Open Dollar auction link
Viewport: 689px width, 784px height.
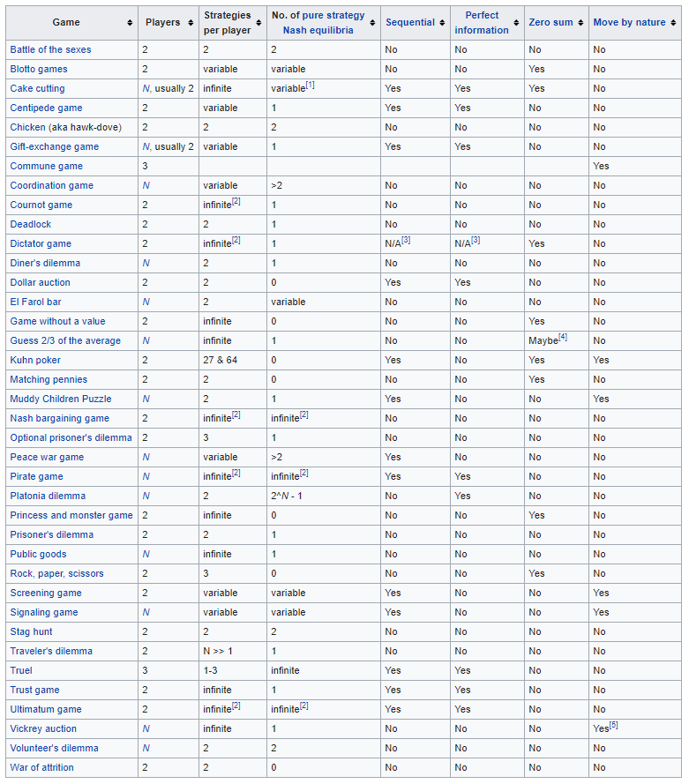(40, 282)
